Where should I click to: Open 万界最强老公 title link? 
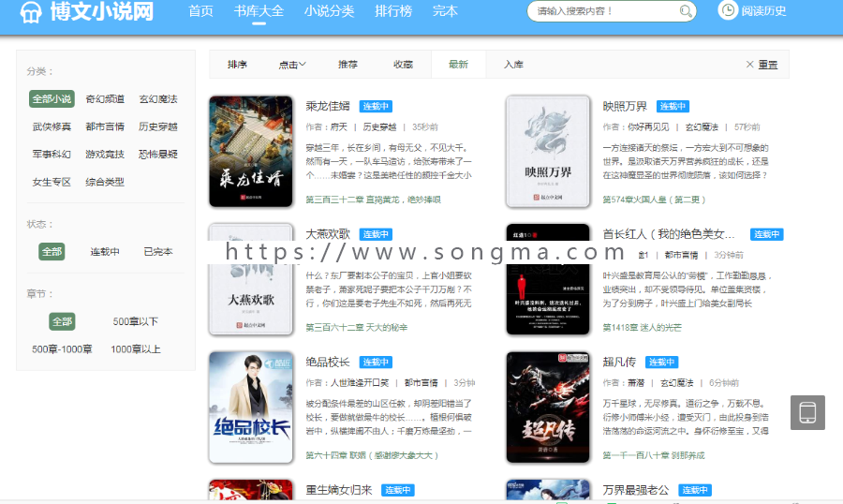(635, 490)
